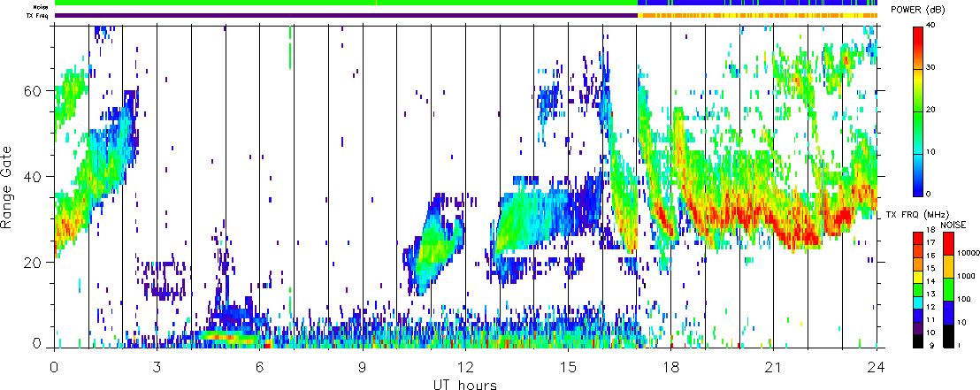This screenshot has width=980, height=390.
Task: Pick the black swatch in the NOISE legend
Action: pyautogui.click(x=949, y=336)
